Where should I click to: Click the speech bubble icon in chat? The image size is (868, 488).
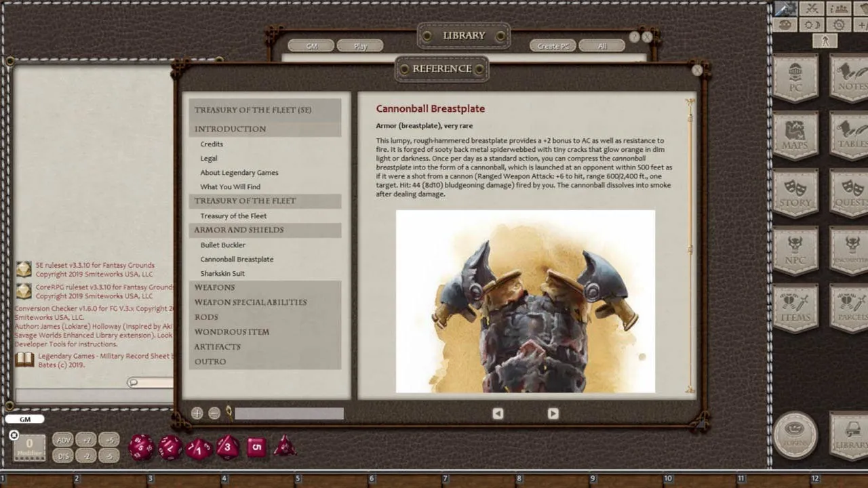[133, 383]
